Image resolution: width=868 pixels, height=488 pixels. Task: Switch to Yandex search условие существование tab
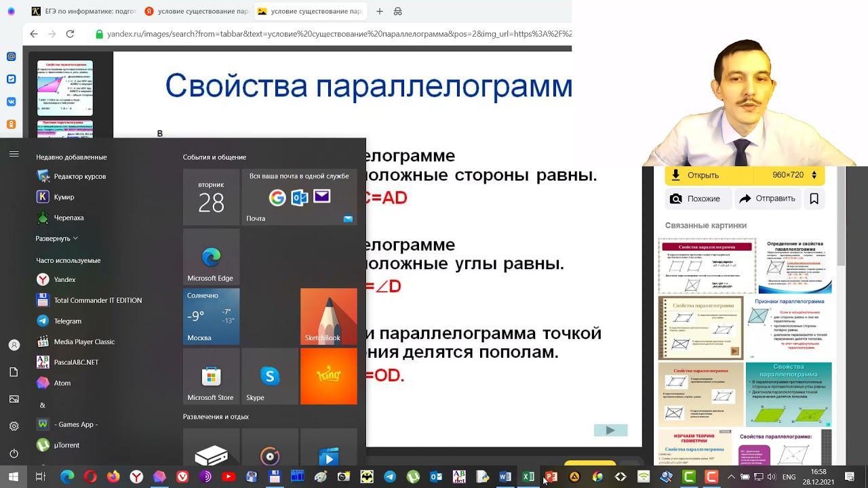[x=196, y=12]
